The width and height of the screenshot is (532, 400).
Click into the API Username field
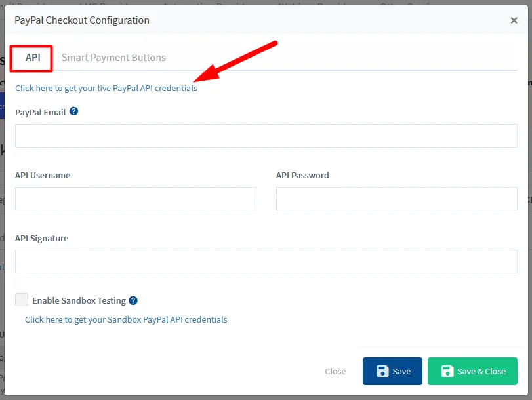136,199
